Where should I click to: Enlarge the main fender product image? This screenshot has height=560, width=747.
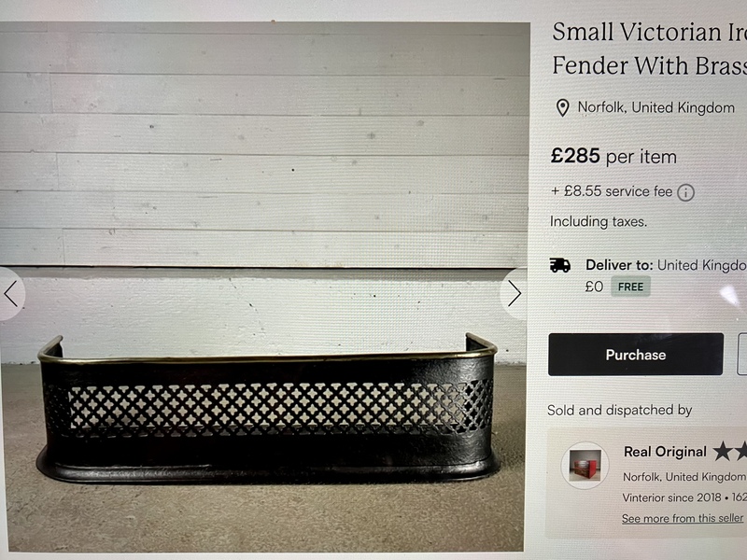(x=264, y=286)
